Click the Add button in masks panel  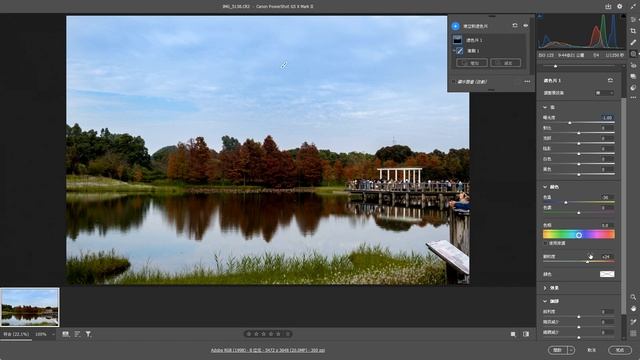[472, 63]
